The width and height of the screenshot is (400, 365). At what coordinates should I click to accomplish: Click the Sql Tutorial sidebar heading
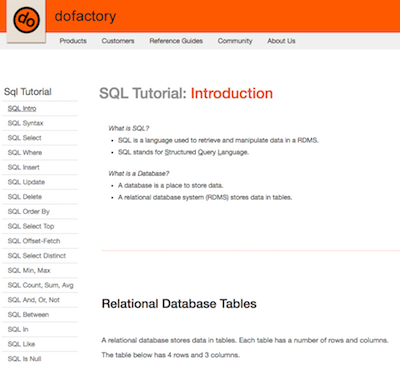tap(28, 92)
